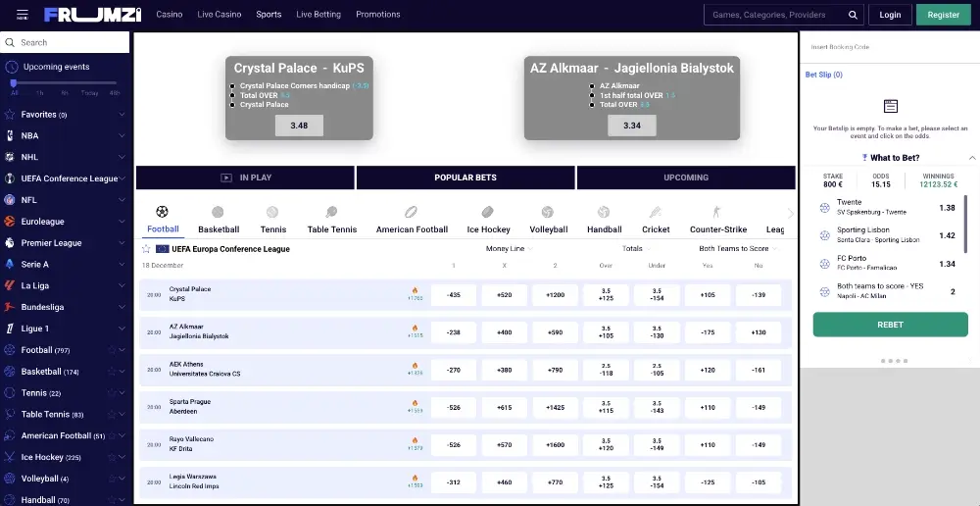The height and width of the screenshot is (506, 980).
Task: Click the 3.34 odds on AZ Alkmaar card
Action: (632, 126)
